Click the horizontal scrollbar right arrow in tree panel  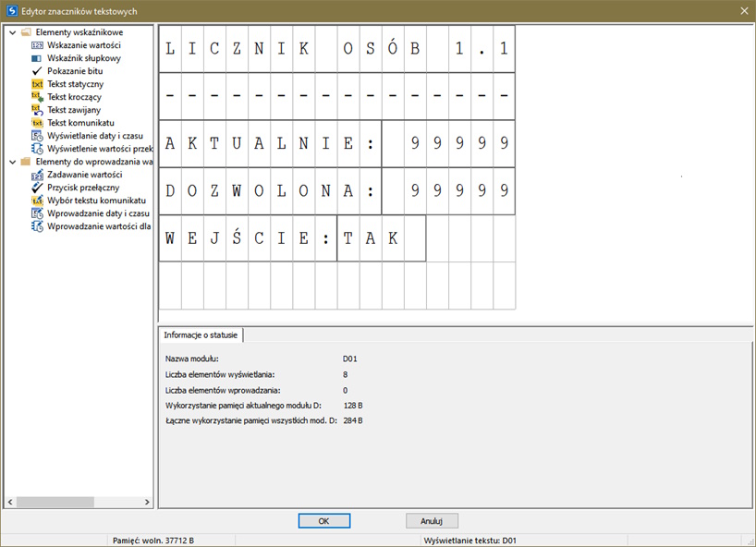(x=147, y=502)
